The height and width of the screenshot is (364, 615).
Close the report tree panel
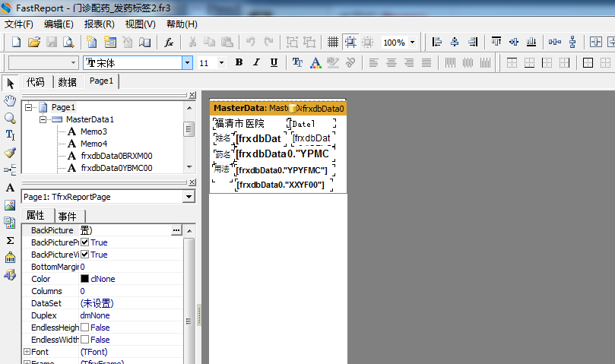tap(192, 94)
